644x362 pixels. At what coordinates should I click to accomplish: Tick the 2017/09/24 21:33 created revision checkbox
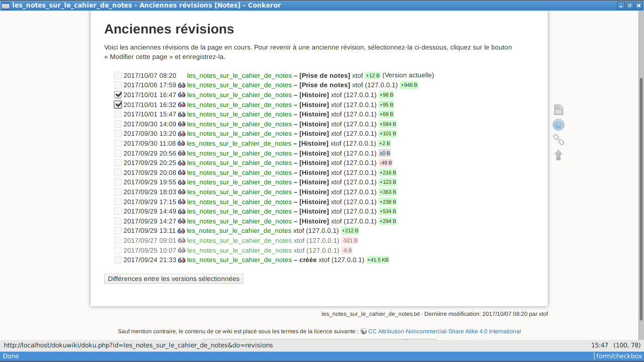coord(118,260)
